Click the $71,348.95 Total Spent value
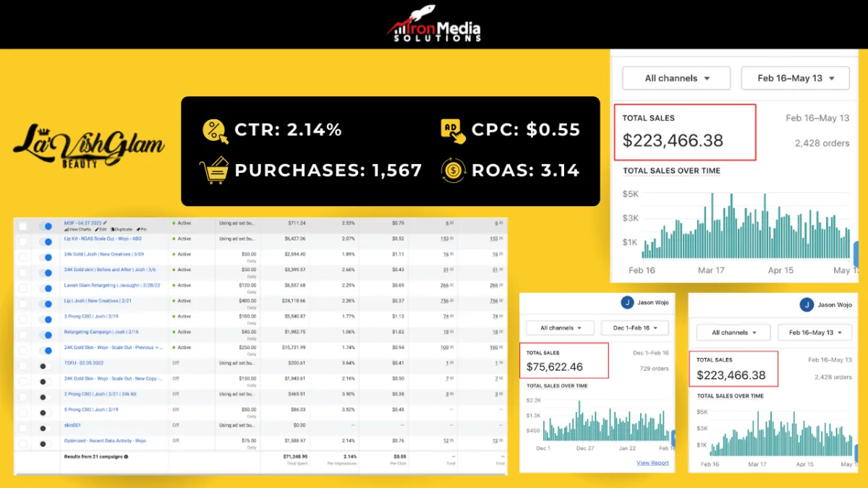868x488 pixels. pos(294,457)
